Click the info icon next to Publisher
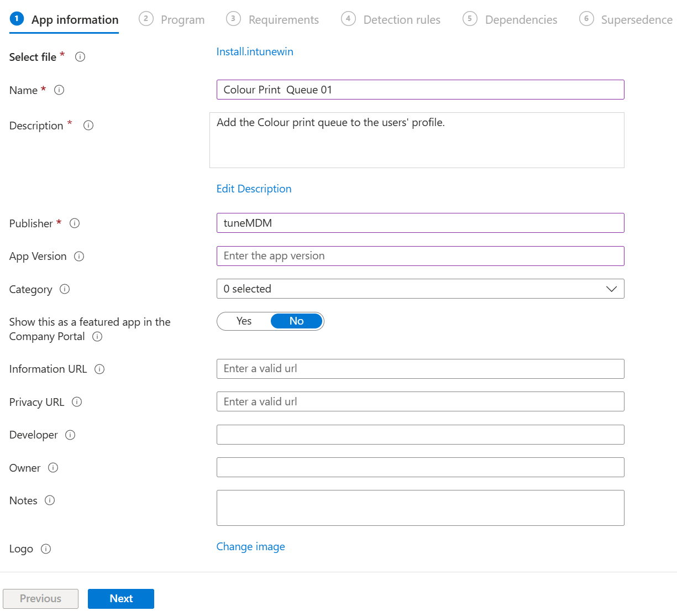This screenshot has height=616, width=677. (75, 223)
